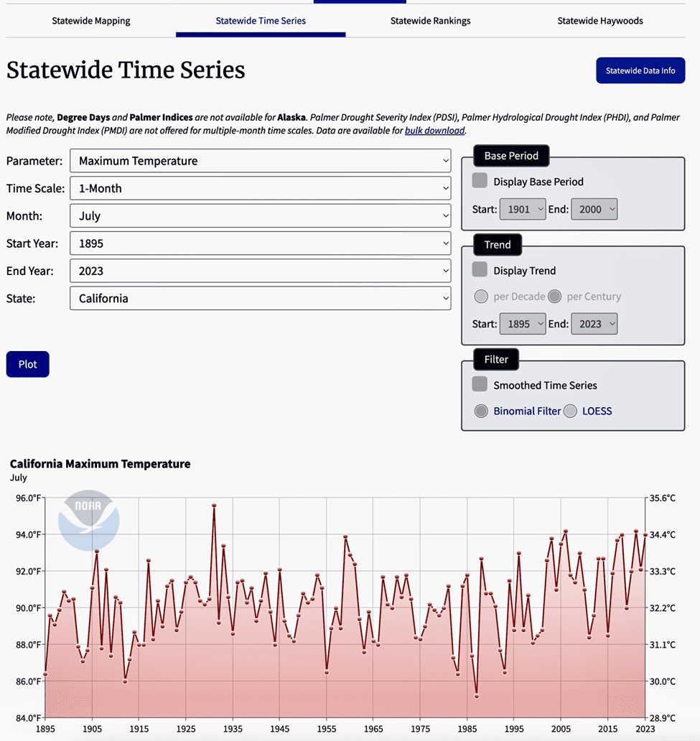Check the Display Trend checkbox
The image size is (700, 741).
pos(480,270)
